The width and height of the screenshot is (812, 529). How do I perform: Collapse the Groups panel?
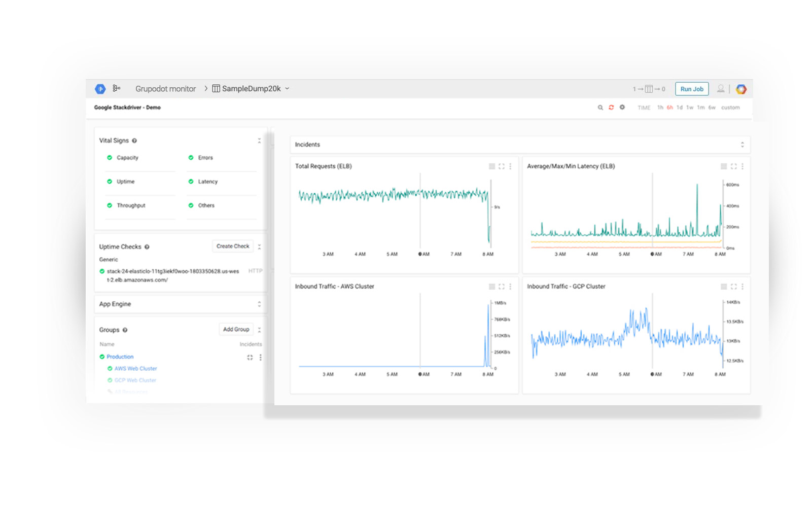click(x=259, y=330)
